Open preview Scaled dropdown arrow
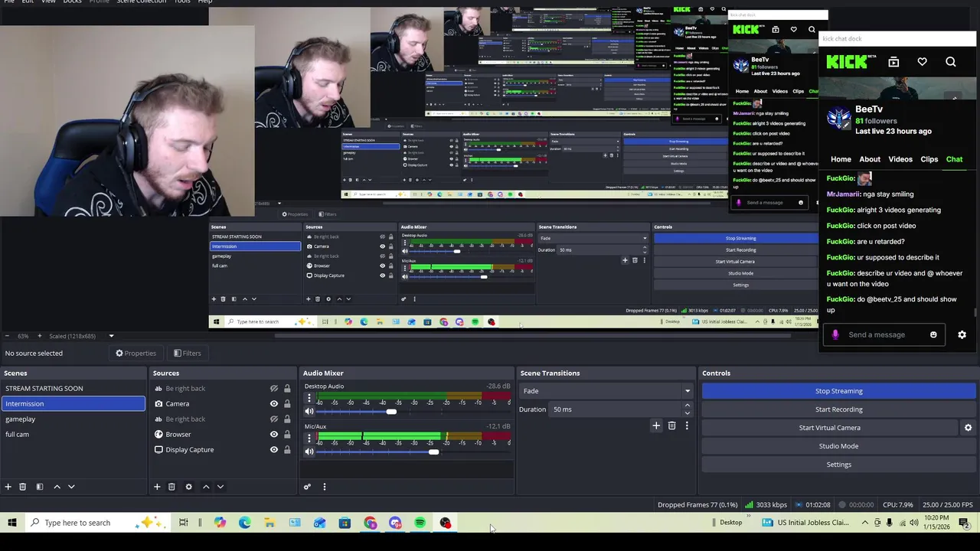The height and width of the screenshot is (551, 980). 111,336
